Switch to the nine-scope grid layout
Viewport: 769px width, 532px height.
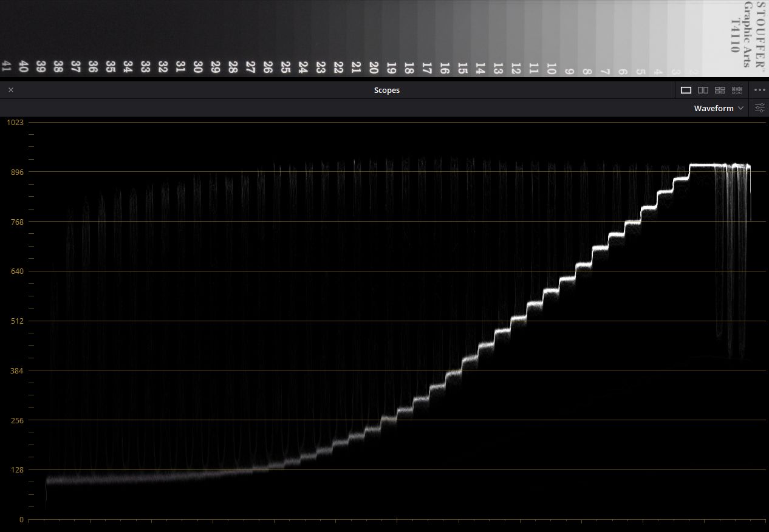tap(737, 90)
